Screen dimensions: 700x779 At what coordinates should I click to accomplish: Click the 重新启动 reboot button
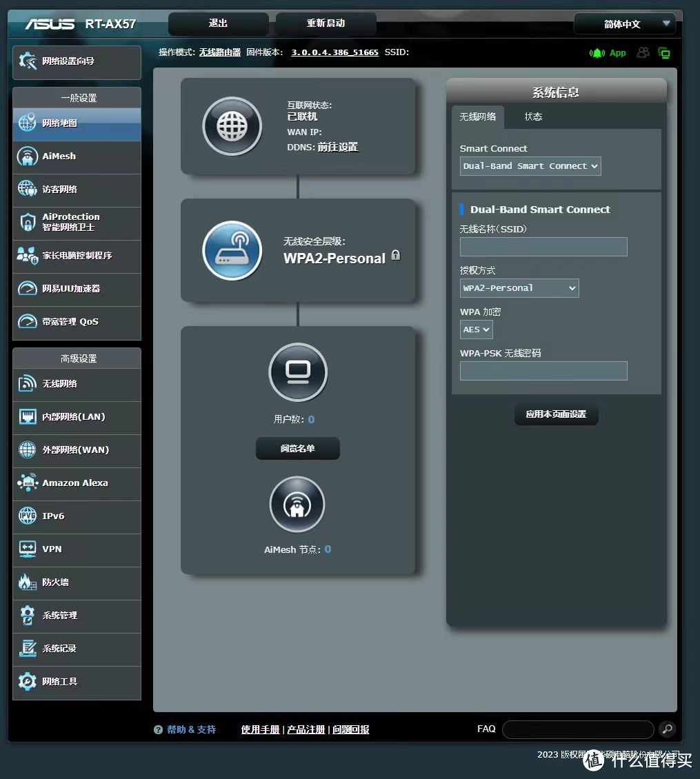coord(326,23)
